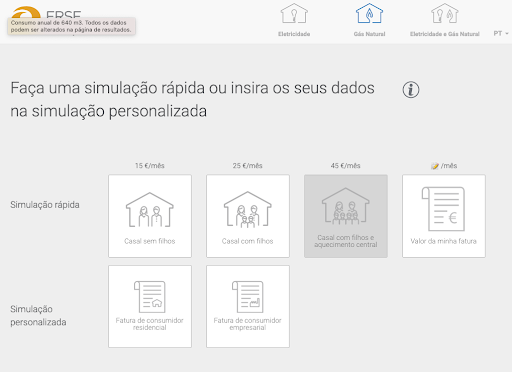
Task: Select the Eletricidade e Gás Natural house icon
Action: (x=445, y=13)
